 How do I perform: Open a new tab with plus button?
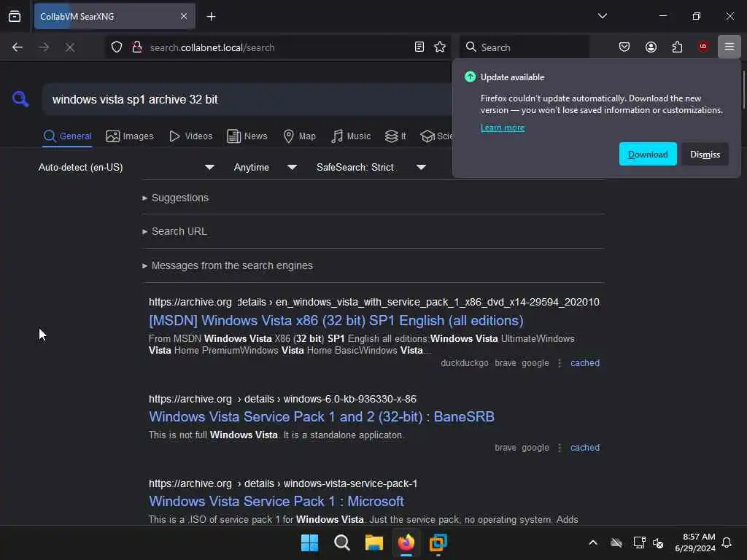coord(211,17)
